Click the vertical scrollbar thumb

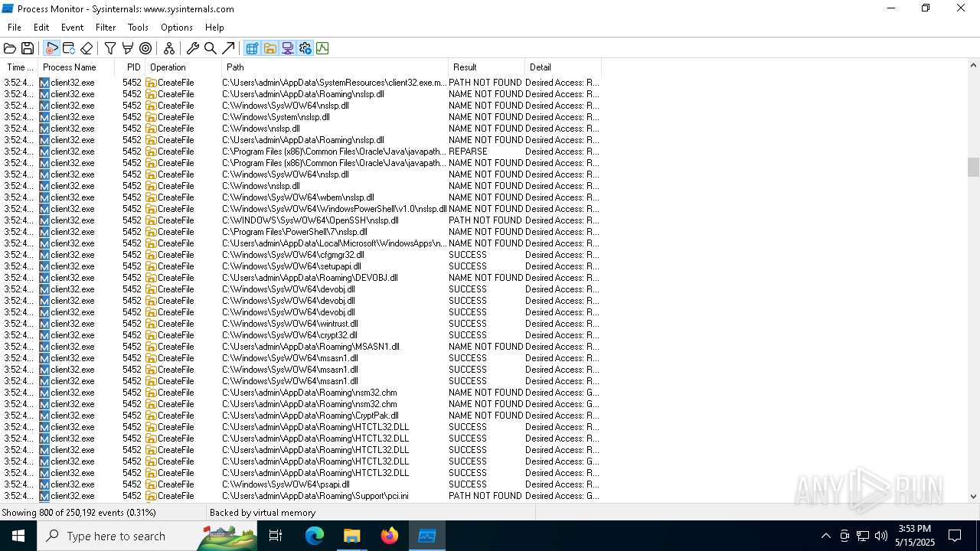pos(973,167)
